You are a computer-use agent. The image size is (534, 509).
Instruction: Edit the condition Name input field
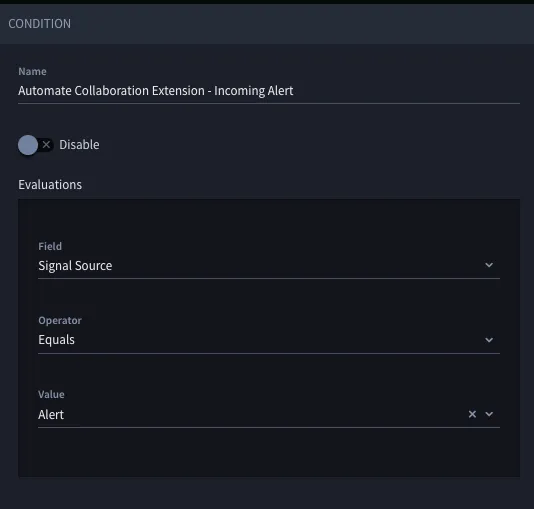(269, 91)
